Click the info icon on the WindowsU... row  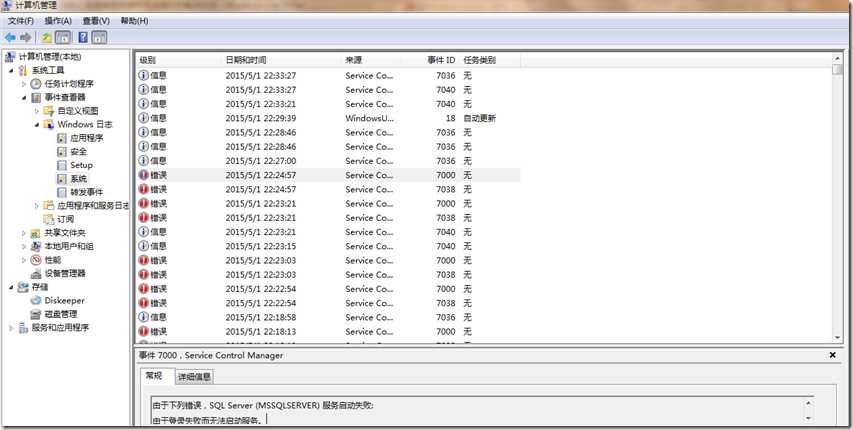click(143, 118)
